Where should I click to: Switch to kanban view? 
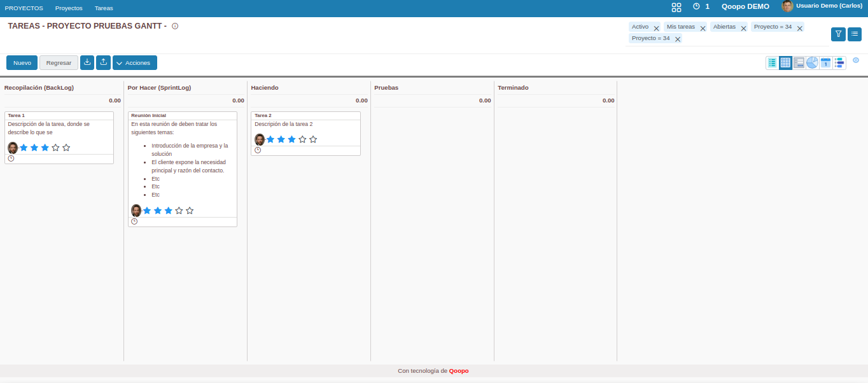(786, 62)
